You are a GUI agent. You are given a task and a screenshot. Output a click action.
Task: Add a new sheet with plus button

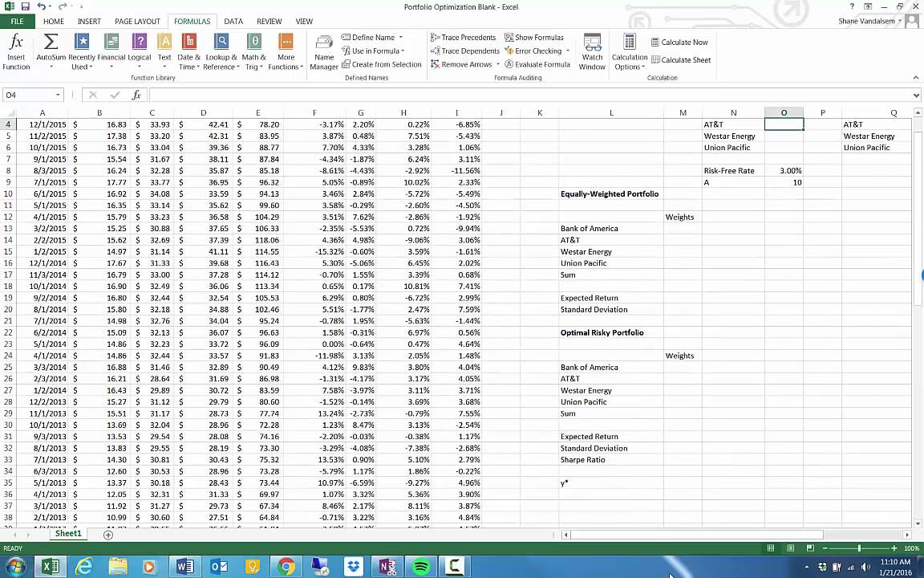[x=107, y=535]
